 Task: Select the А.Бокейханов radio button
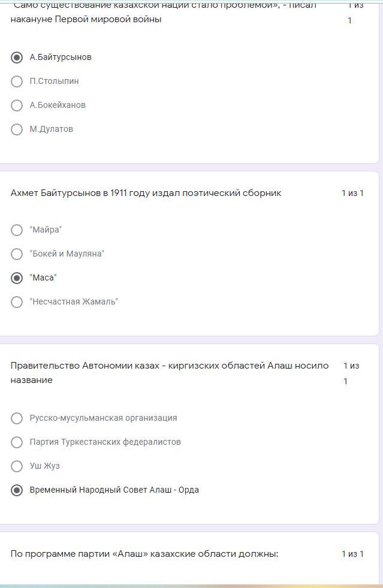click(x=17, y=105)
